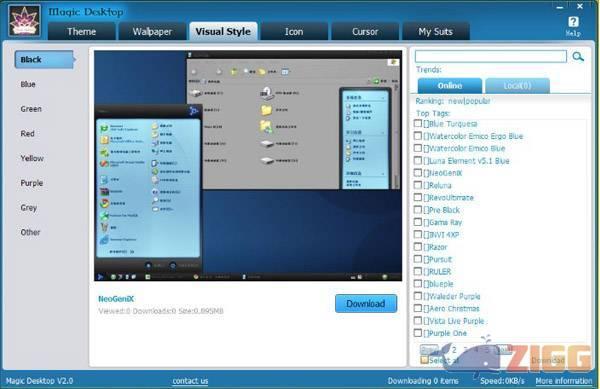This screenshot has height=389, width=600.
Task: Check the Pursuit checkbox
Action: pyautogui.click(x=418, y=259)
